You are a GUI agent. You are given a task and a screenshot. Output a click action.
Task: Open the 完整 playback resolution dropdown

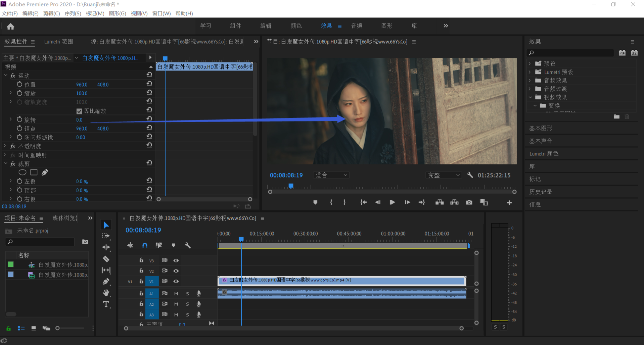(443, 175)
